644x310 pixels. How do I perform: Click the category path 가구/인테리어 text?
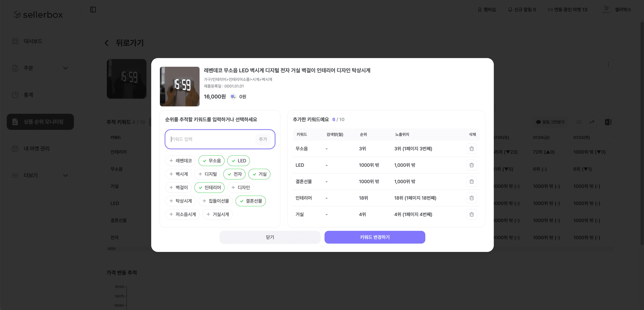click(238, 79)
